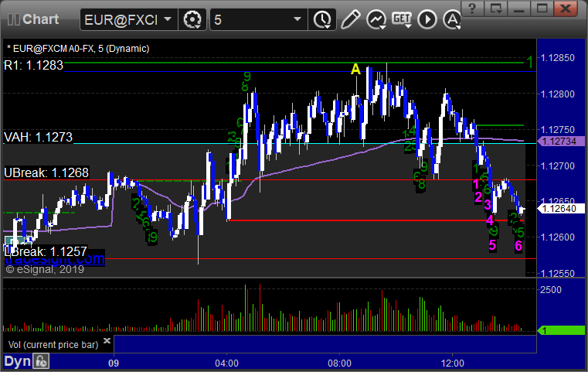Click the white 1.12640 current price tag
Viewport: 588px width, 372px height.
pos(561,208)
